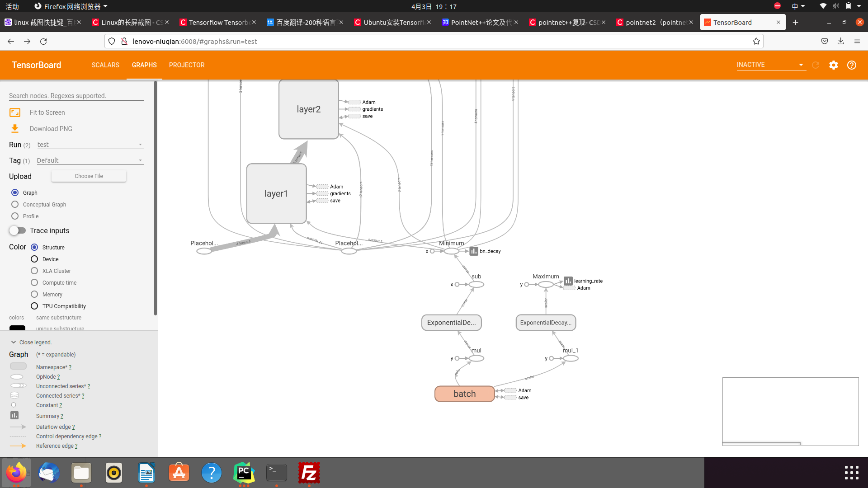Select the batch node
Screen dimensions: 868x488
tap(464, 394)
